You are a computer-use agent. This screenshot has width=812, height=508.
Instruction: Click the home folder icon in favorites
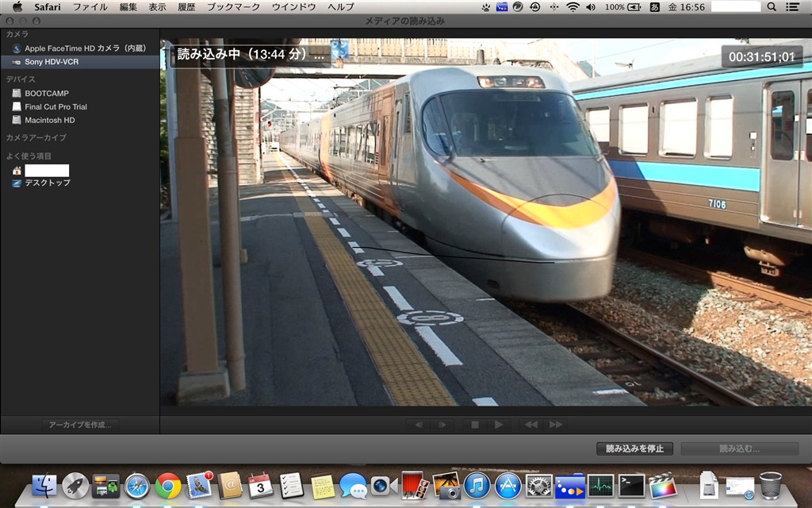tap(17, 171)
